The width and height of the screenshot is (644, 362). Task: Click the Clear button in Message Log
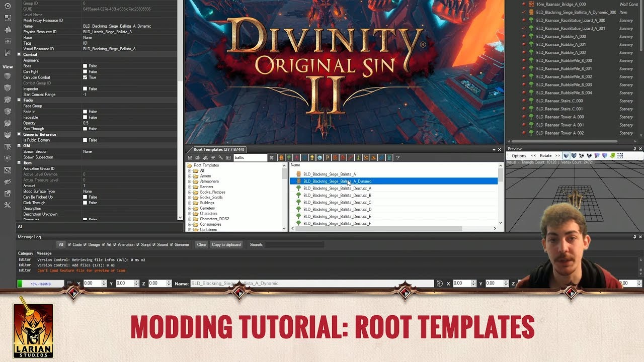coord(201,245)
